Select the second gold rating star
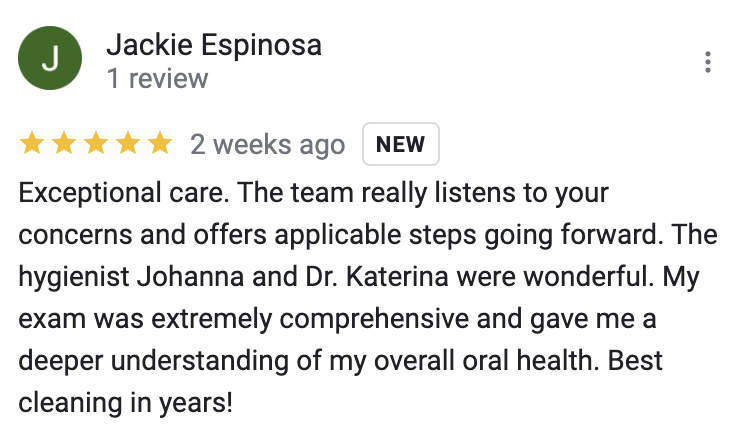The image size is (740, 442). (64, 143)
